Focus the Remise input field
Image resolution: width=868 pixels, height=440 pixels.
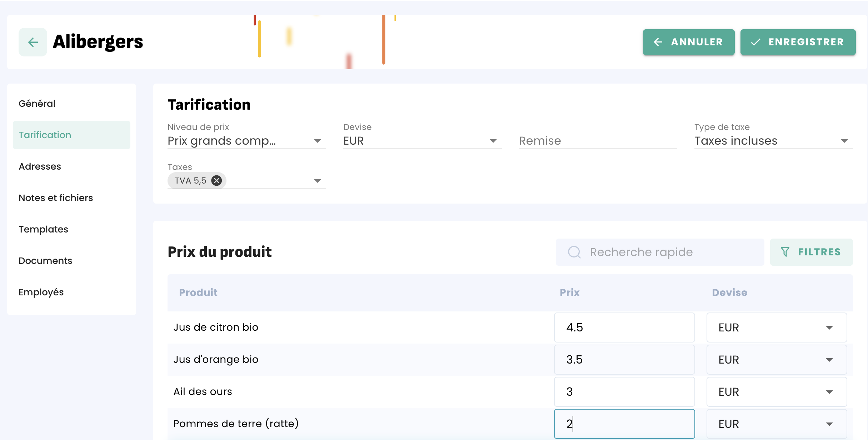pos(597,141)
